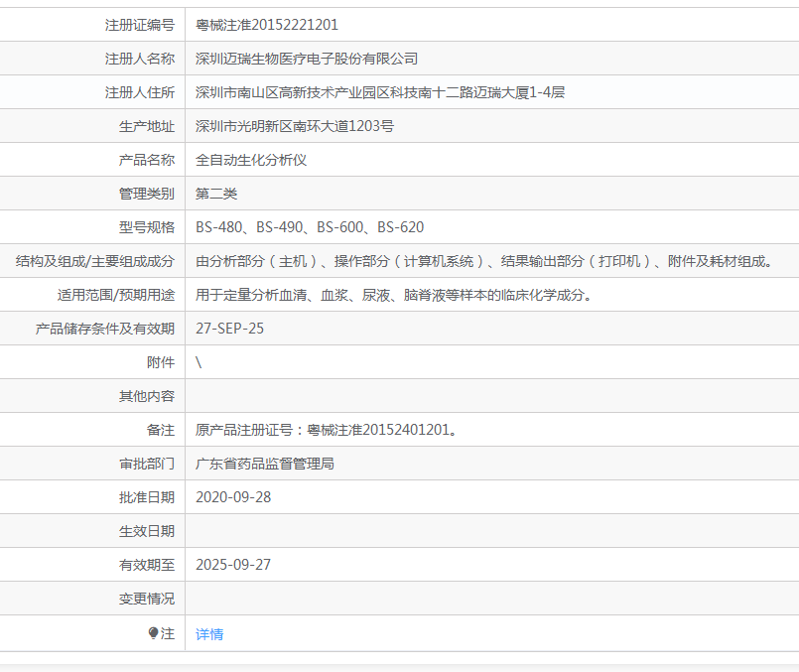Click the 生效日期 label
This screenshot has width=799, height=672.
(147, 531)
